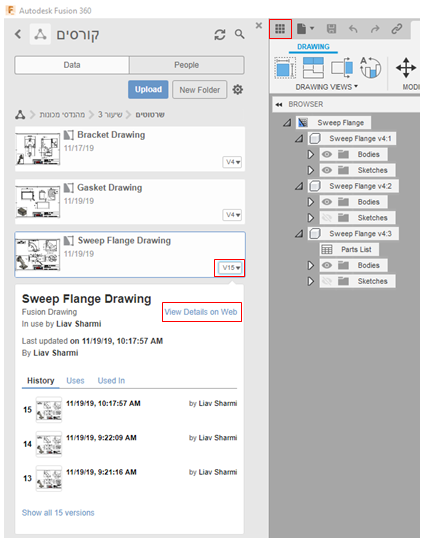Click Show all 15 versions link

tap(58, 513)
